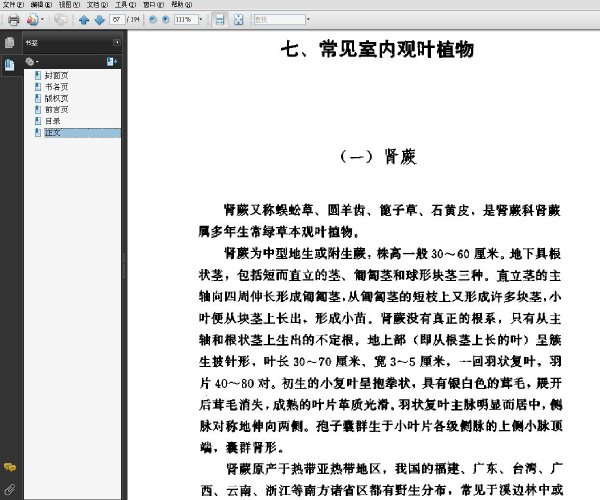Click the bookmark icon beside 前言页
This screenshot has height=500, width=600.
pos(38,110)
